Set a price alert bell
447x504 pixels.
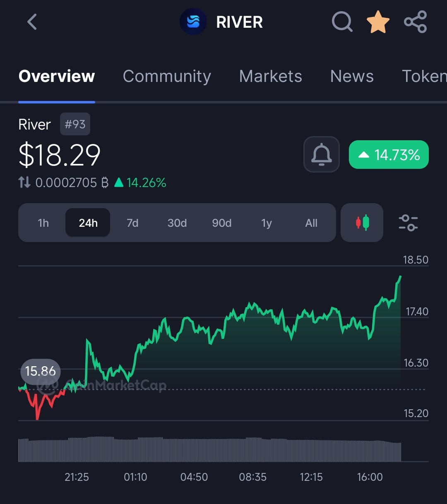pos(322,154)
